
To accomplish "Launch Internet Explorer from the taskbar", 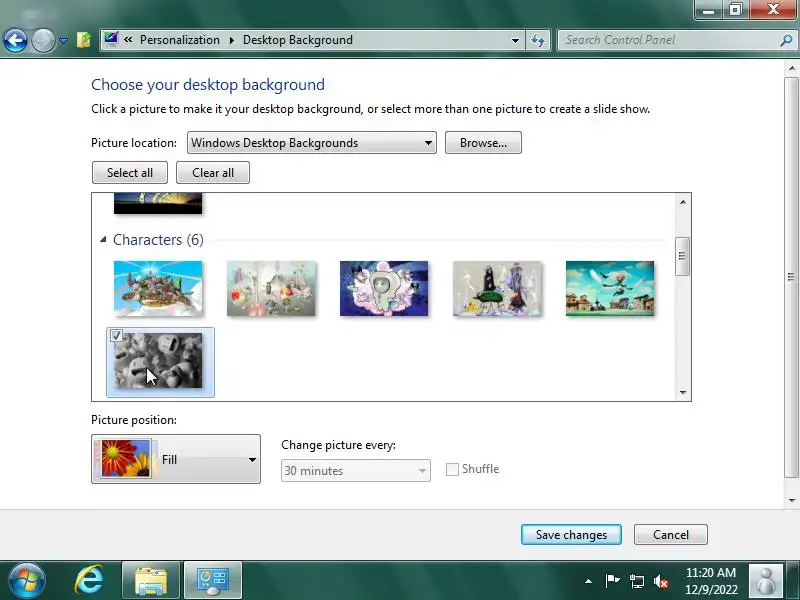I will pos(90,580).
